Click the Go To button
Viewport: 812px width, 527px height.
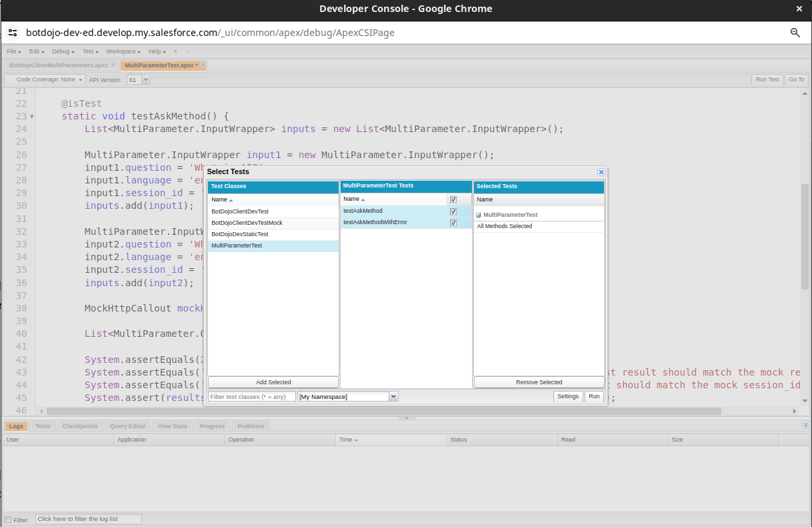(797, 79)
